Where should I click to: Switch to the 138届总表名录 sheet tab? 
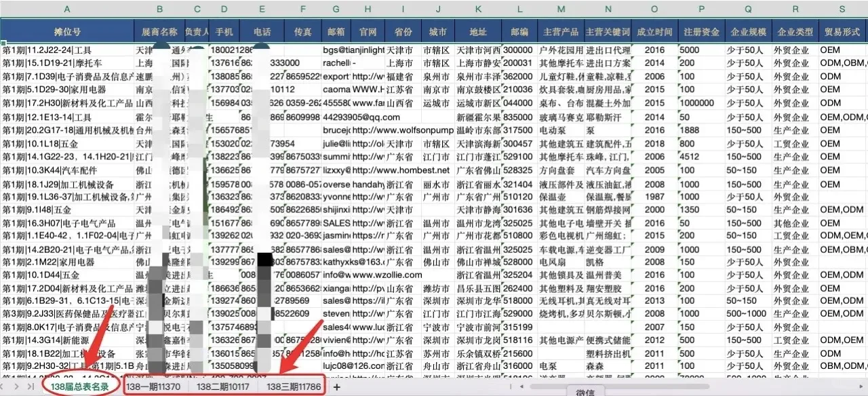pos(80,387)
